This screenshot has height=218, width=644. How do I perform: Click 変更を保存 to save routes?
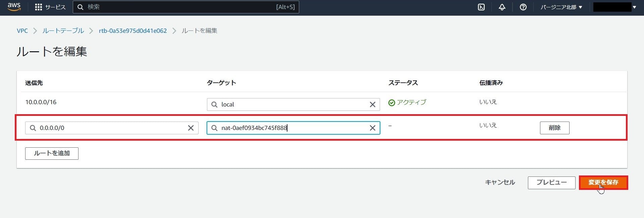tap(603, 183)
